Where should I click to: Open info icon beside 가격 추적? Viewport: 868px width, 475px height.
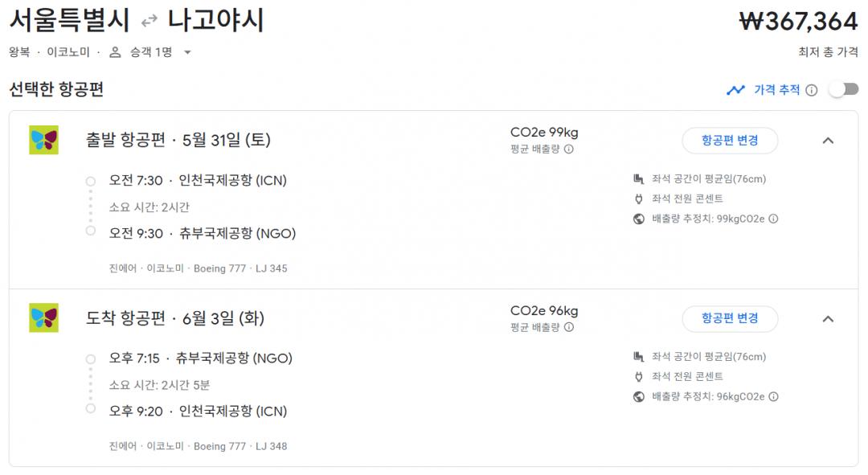point(812,90)
